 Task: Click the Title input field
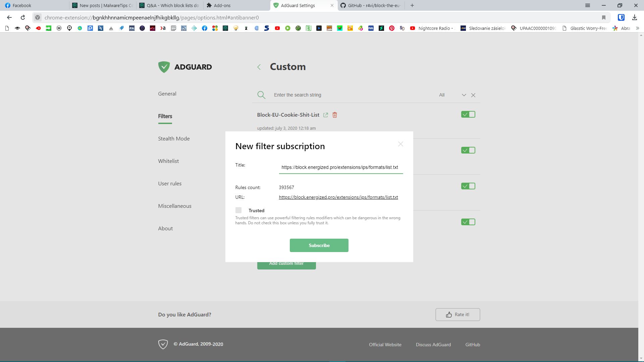(x=341, y=167)
